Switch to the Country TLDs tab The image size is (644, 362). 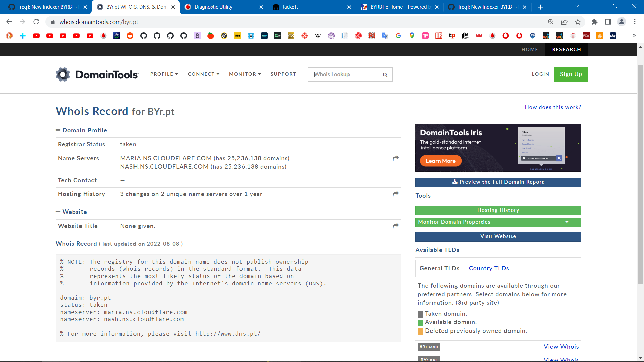tap(489, 268)
